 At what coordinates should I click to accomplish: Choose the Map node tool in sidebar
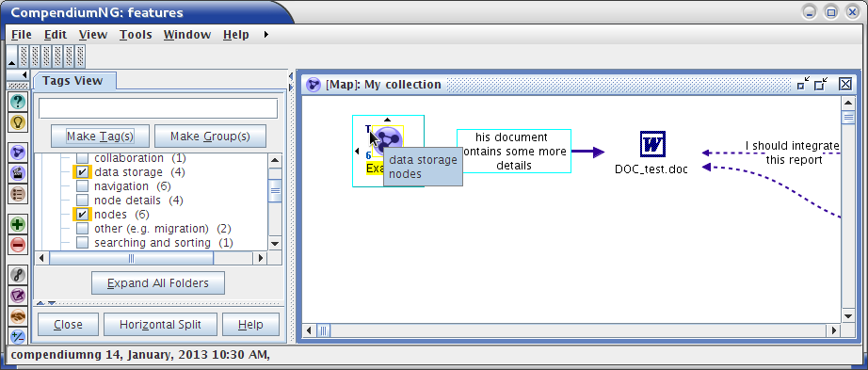pos(18,153)
